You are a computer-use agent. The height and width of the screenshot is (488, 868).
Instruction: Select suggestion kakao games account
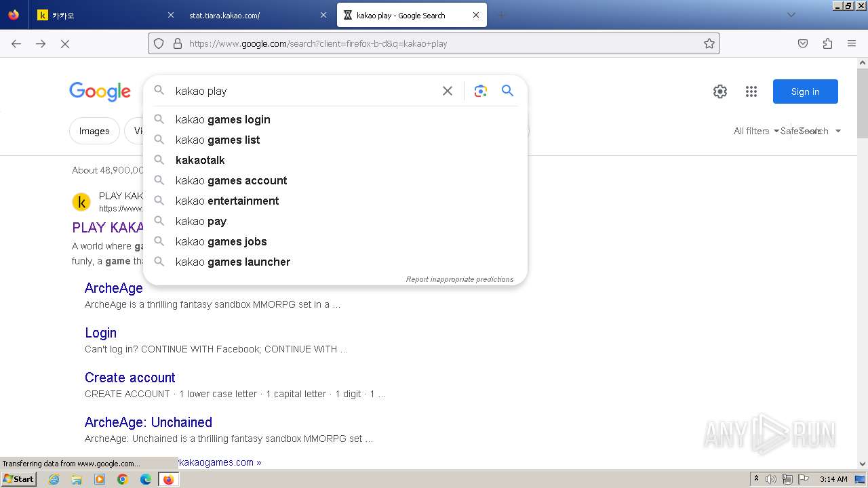point(335,180)
